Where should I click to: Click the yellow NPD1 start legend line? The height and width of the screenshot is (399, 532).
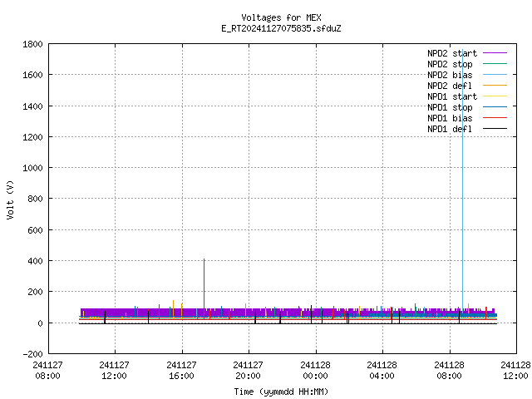pyautogui.click(x=495, y=96)
